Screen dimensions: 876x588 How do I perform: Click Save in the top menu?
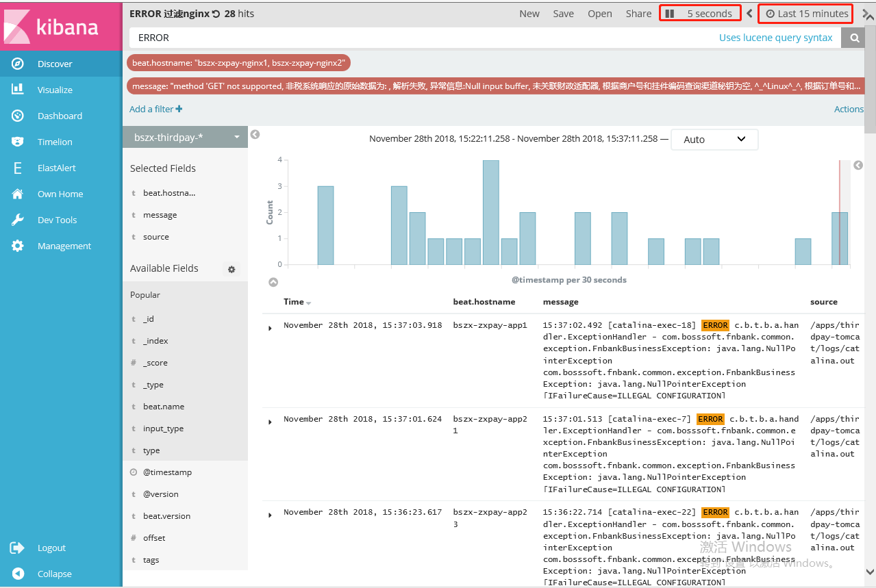[x=564, y=14]
